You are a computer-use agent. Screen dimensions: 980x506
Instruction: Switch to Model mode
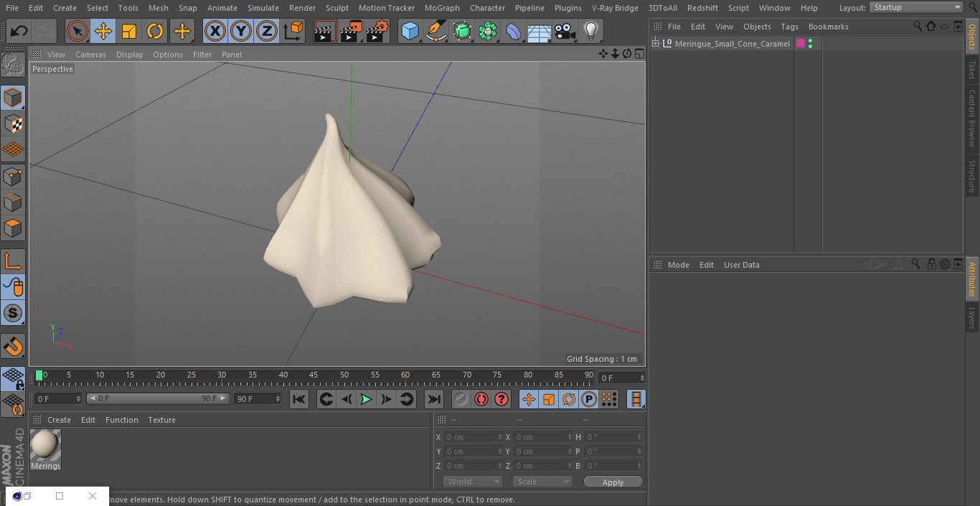click(x=13, y=98)
